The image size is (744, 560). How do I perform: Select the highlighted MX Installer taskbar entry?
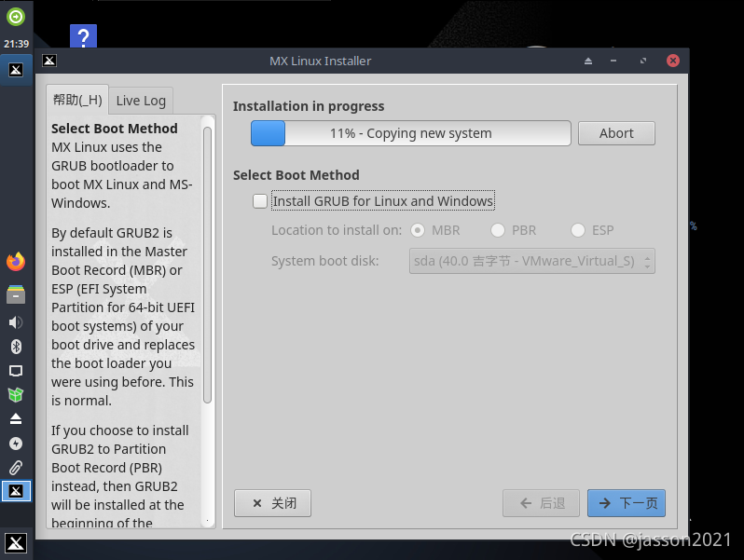16,491
